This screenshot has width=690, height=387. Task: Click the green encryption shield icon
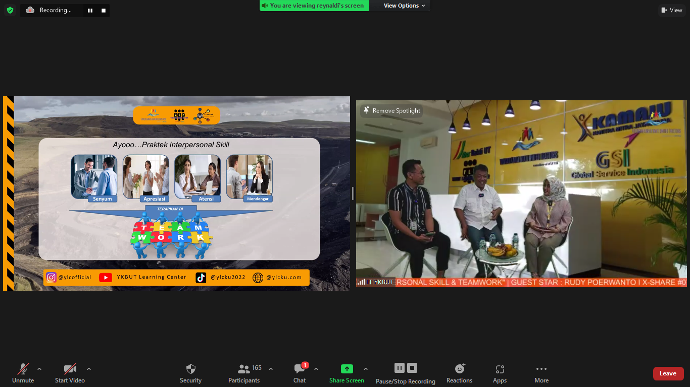click(10, 10)
